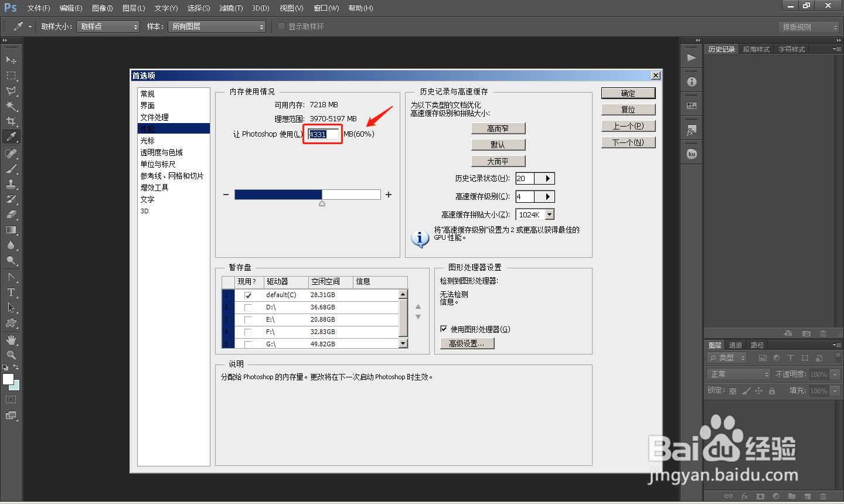Open the Styles fx panel icon
Viewport: 844px width, 504px height.
(x=692, y=130)
